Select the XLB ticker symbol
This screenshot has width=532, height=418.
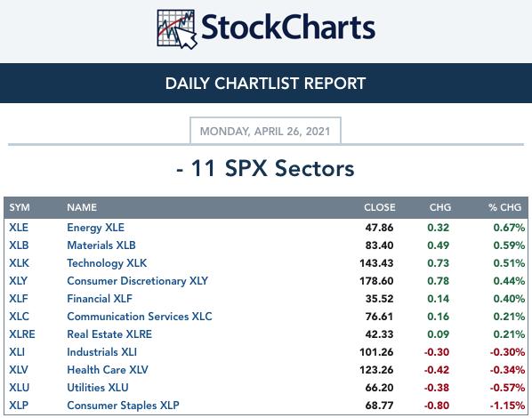tap(19, 245)
